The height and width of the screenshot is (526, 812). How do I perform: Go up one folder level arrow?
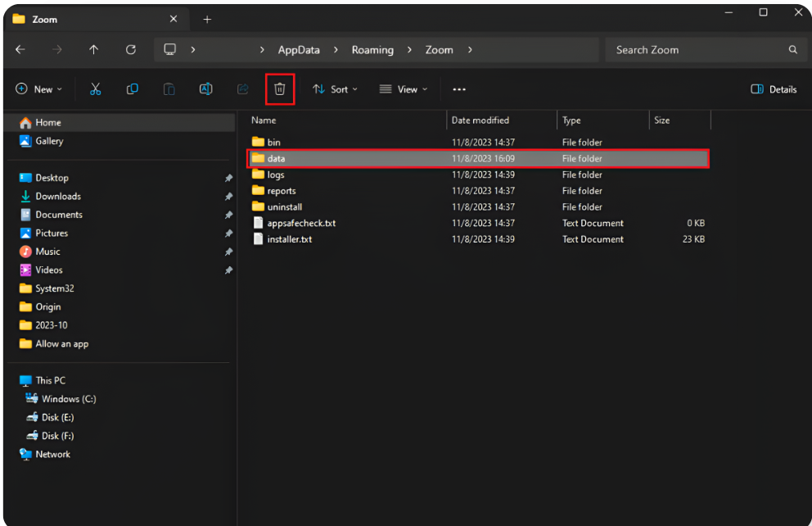[x=93, y=50]
